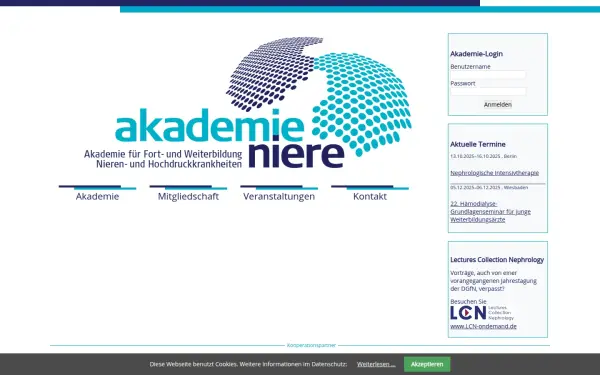Click the LCN logo image
This screenshot has width=600, height=375.
pos(482,313)
